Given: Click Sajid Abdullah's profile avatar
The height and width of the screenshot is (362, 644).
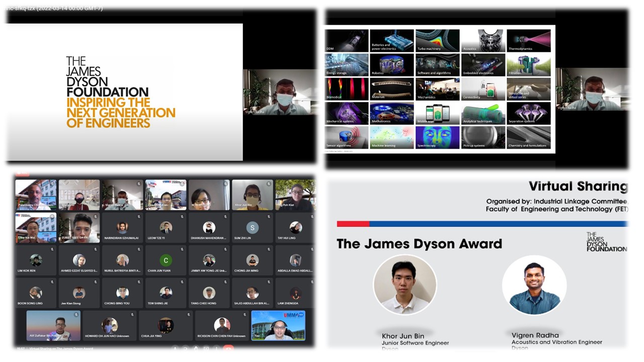Looking at the screenshot, I should (x=252, y=293).
